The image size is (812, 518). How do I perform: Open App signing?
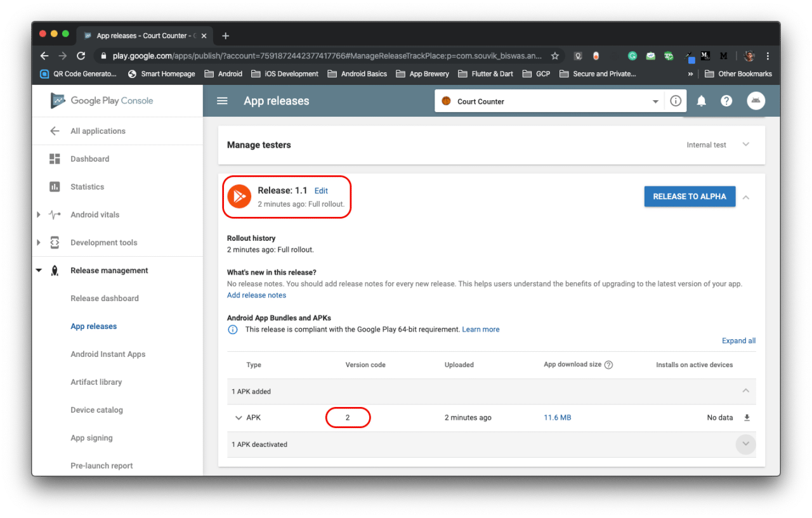tap(91, 437)
